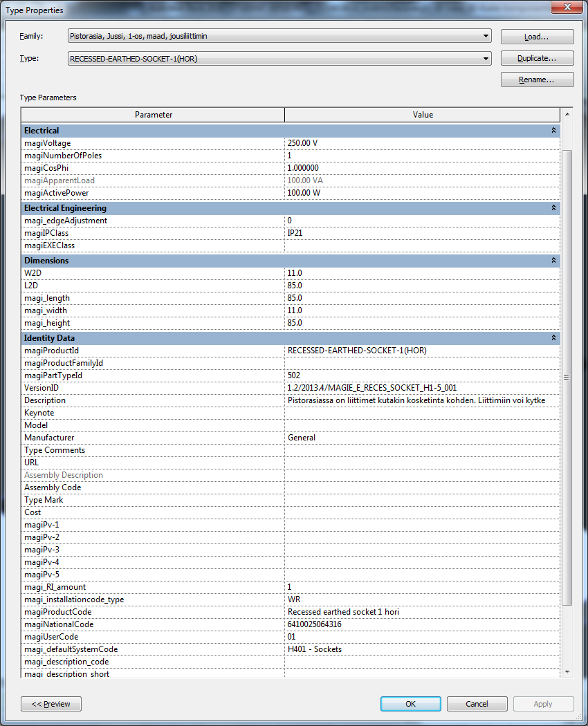Collapse the Electrical Engineering section
The width and height of the screenshot is (588, 726).
[553, 208]
